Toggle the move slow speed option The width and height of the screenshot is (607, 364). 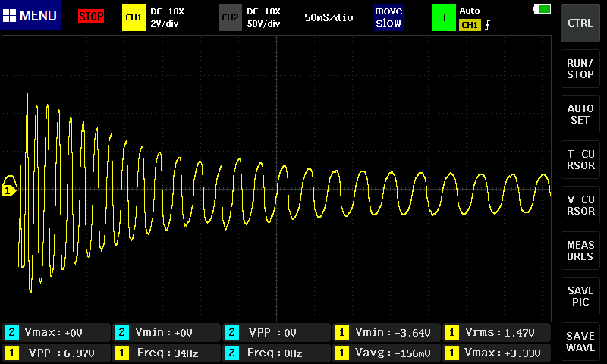(x=388, y=17)
